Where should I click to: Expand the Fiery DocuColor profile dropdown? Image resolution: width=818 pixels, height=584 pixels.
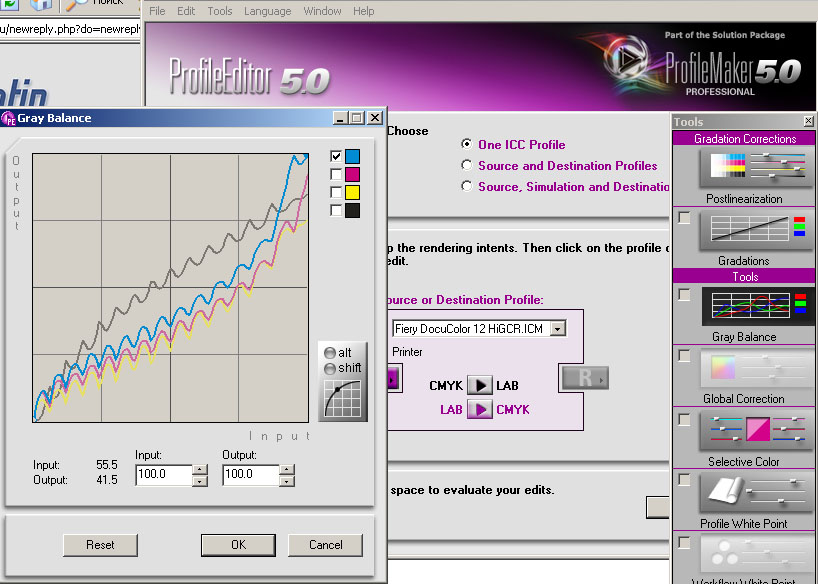tap(558, 329)
